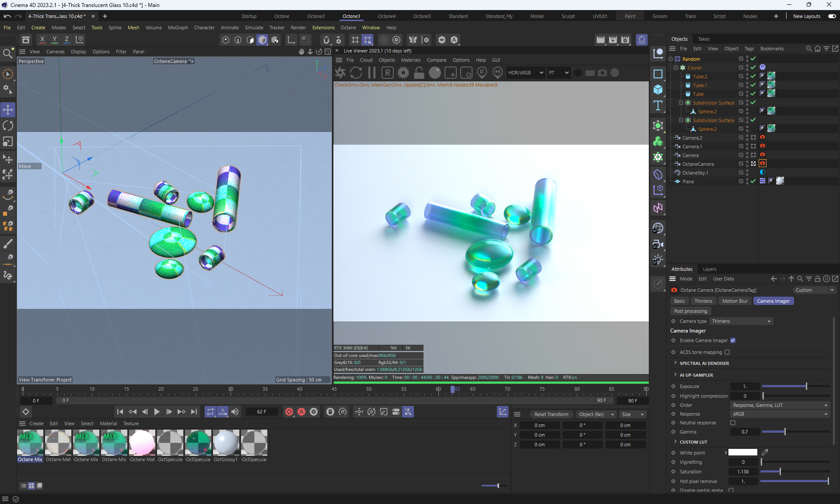Click the Post processing button

point(690,311)
